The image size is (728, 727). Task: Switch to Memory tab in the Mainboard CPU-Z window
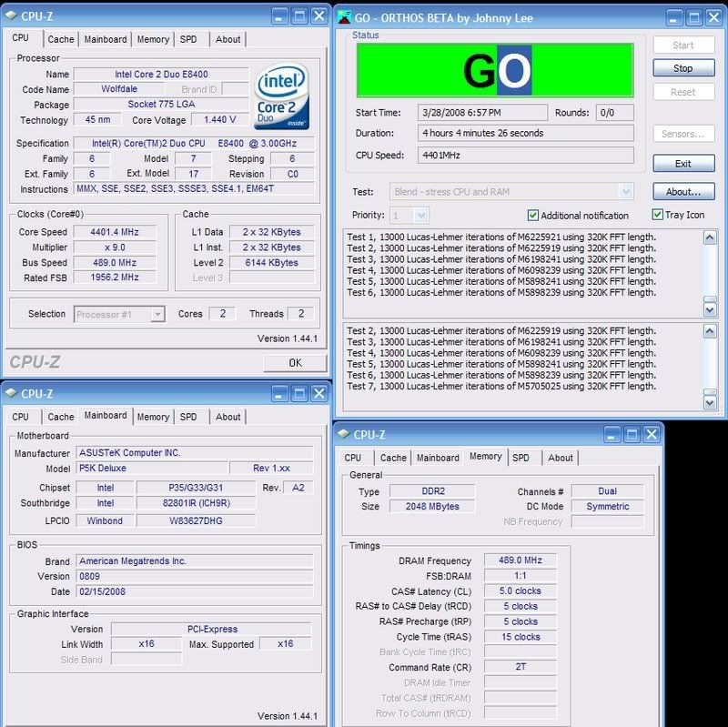[153, 417]
